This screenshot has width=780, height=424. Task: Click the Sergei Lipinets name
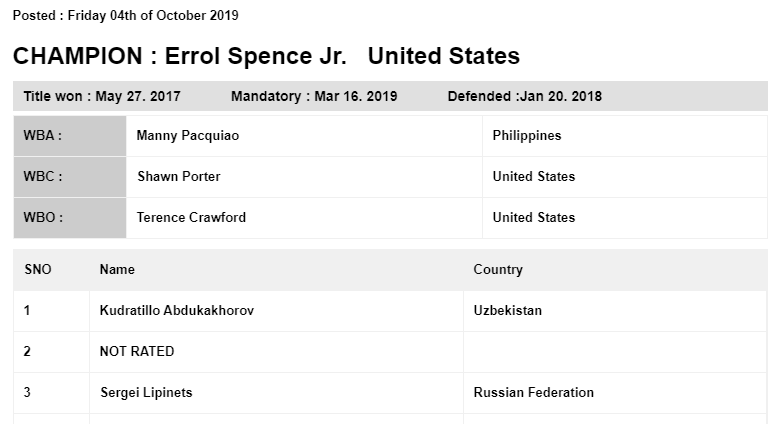tap(146, 393)
